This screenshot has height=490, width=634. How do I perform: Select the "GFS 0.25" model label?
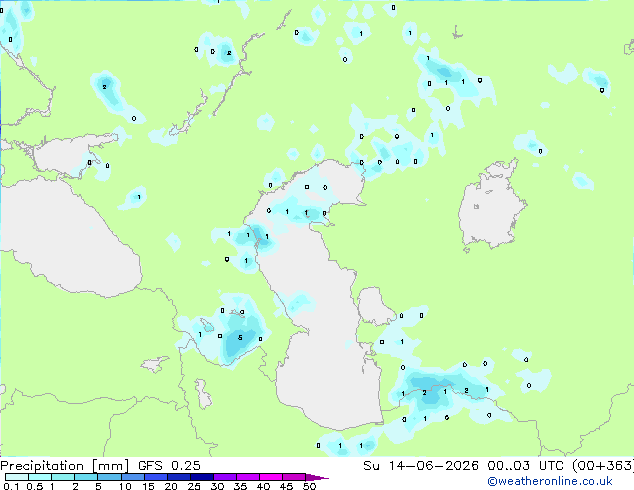tap(169, 466)
